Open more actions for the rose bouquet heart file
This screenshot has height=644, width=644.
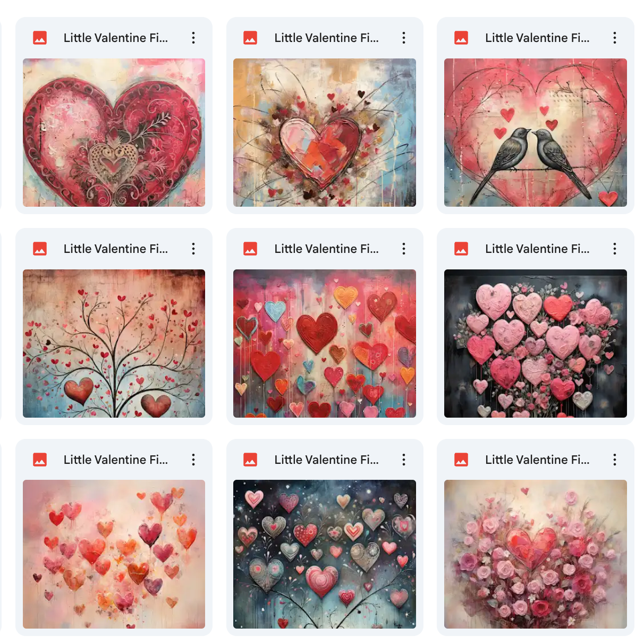pyautogui.click(x=615, y=460)
